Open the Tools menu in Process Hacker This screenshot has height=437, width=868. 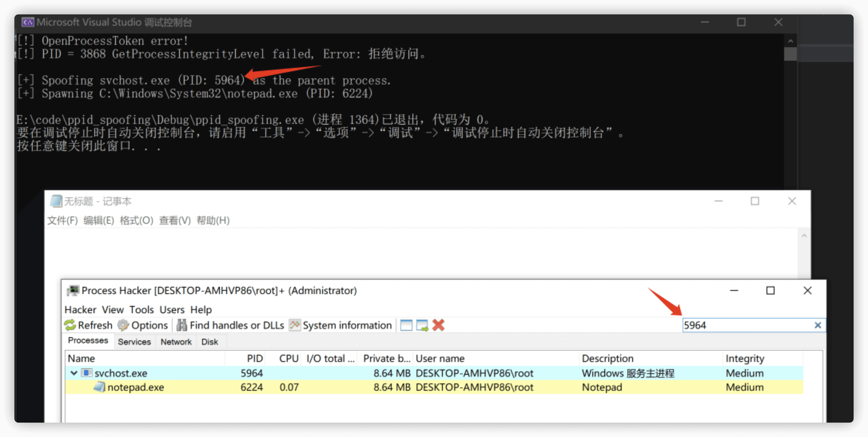141,310
